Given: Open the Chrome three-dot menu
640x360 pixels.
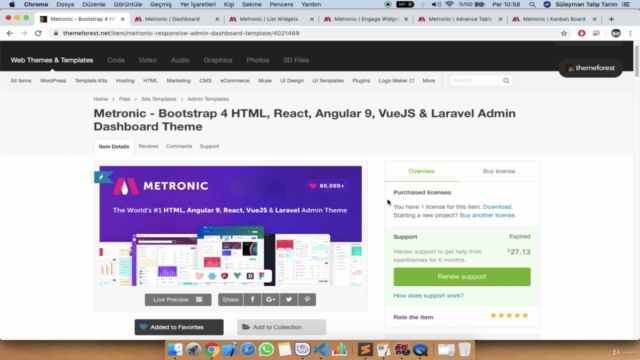Looking at the screenshot, I should (630, 33).
